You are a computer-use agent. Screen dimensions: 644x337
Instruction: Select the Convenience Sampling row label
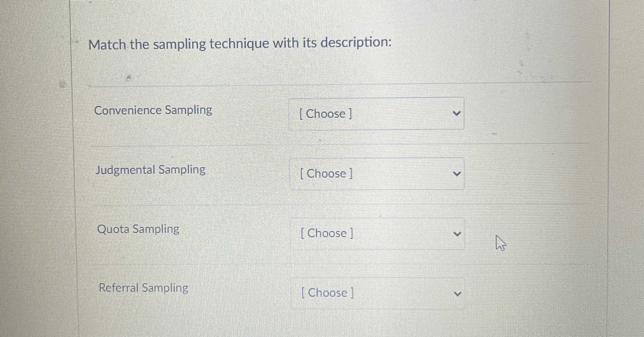(154, 110)
